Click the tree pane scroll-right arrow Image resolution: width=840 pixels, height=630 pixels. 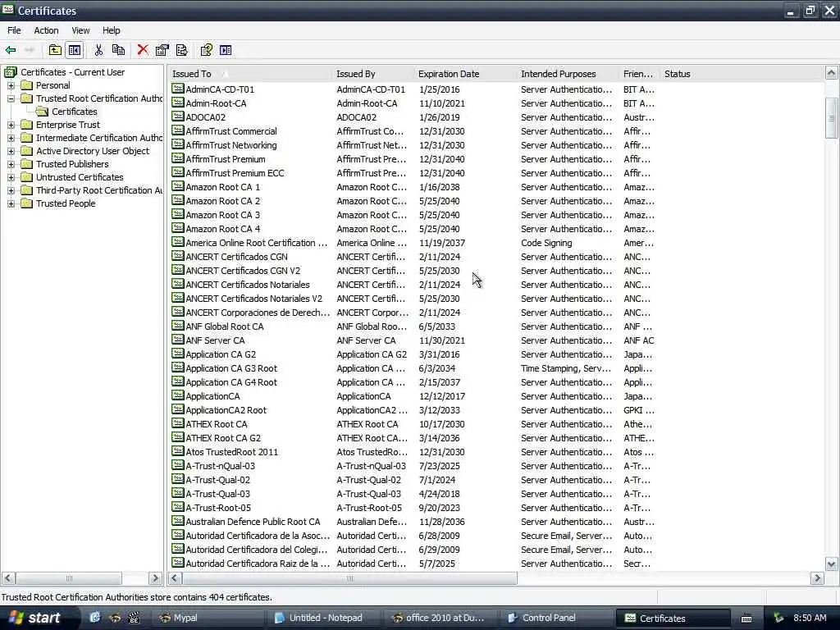click(155, 578)
